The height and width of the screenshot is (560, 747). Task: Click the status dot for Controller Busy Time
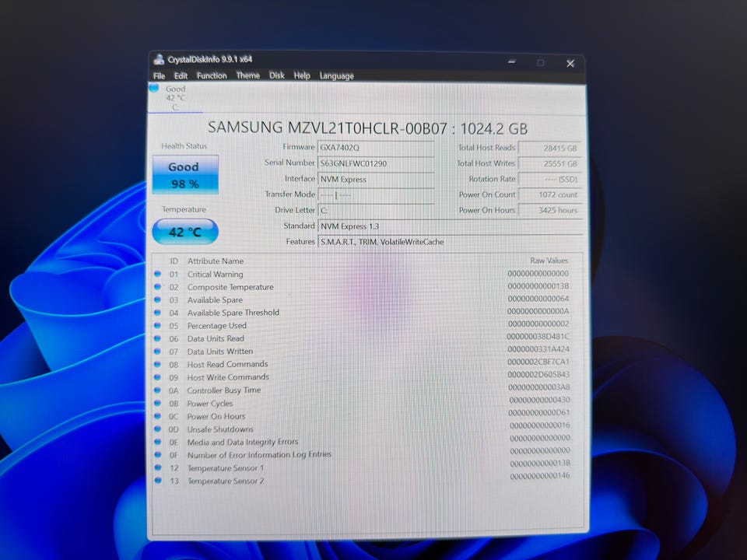click(x=158, y=390)
